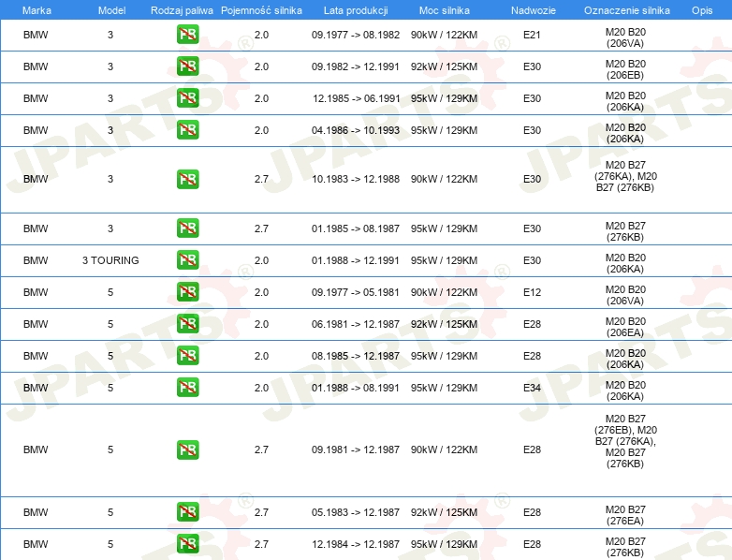Select the 05.1983 -> 12.1987 production years cell

356,512
